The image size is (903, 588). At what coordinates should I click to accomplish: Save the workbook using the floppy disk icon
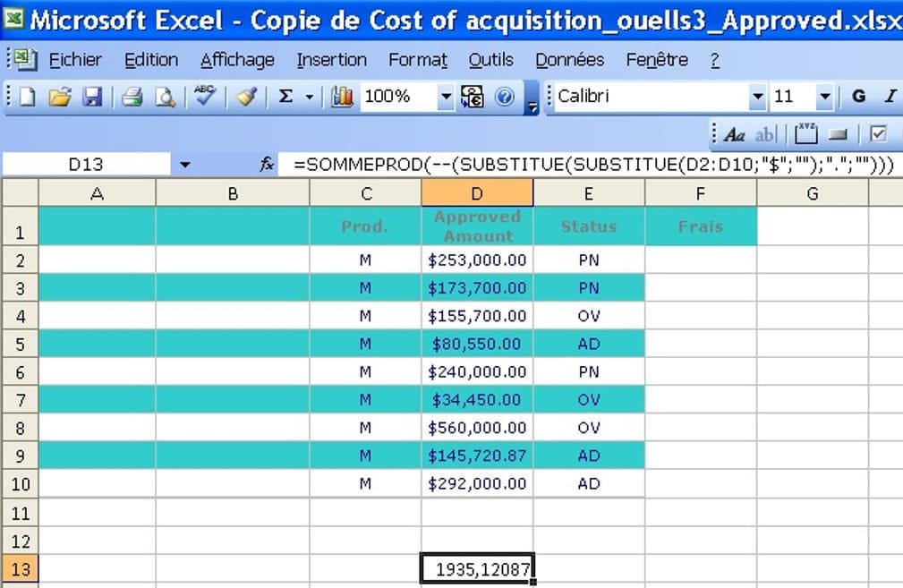tap(92, 97)
